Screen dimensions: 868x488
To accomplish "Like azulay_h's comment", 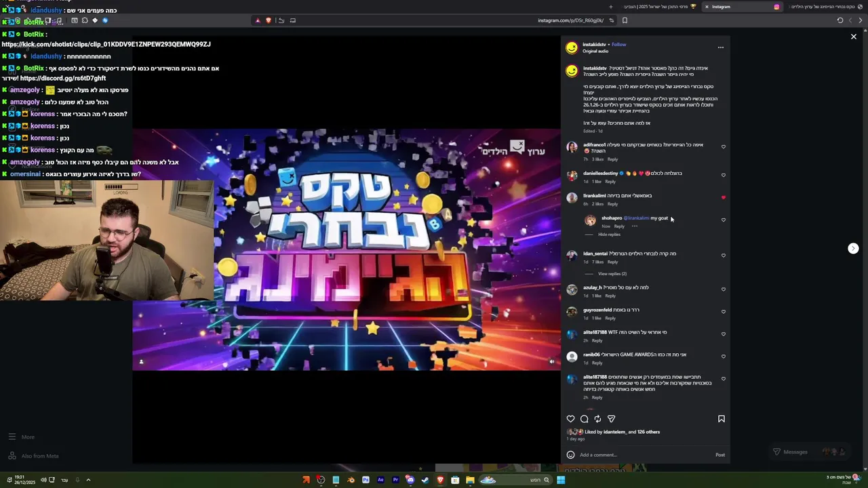I will click(x=724, y=289).
